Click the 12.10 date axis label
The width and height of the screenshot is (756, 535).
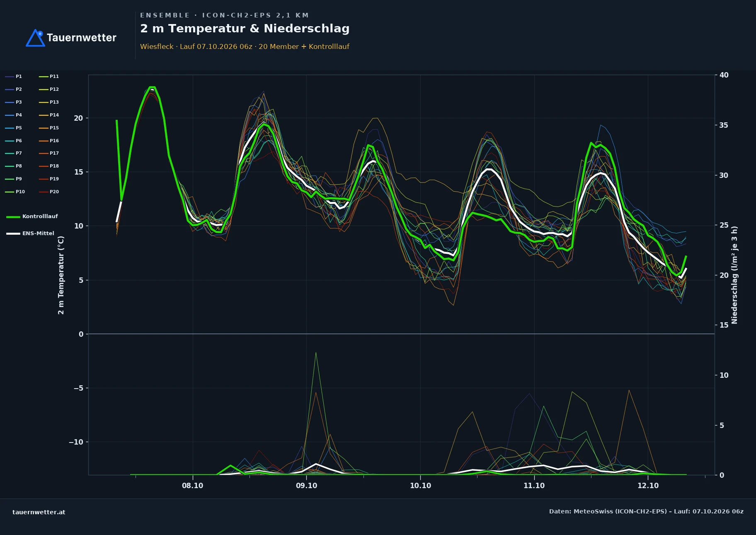tap(648, 486)
